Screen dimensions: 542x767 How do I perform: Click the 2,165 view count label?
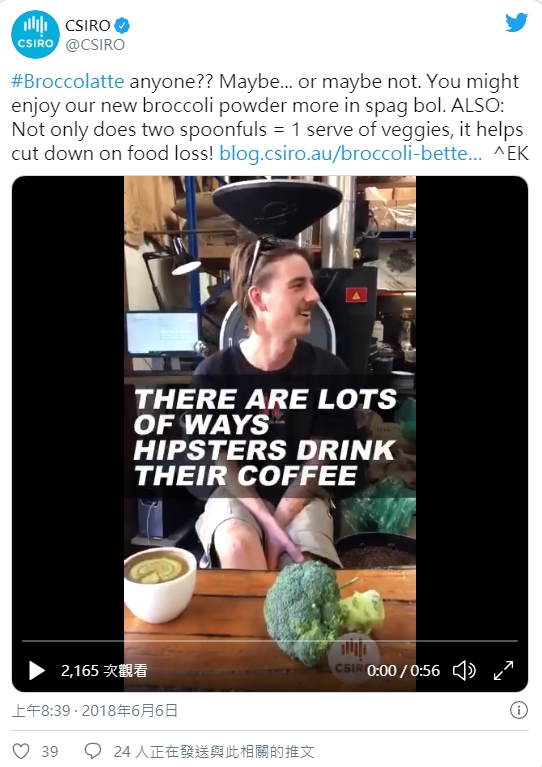104,671
